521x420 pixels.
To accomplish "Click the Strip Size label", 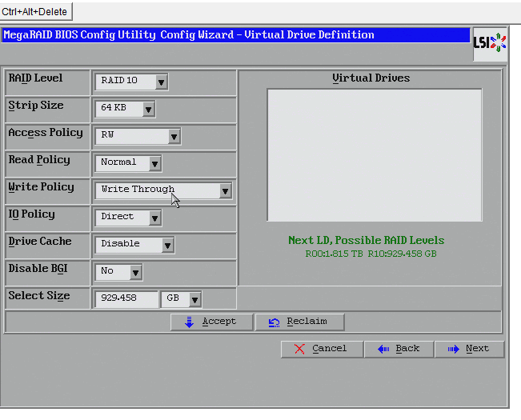I will pos(36,106).
